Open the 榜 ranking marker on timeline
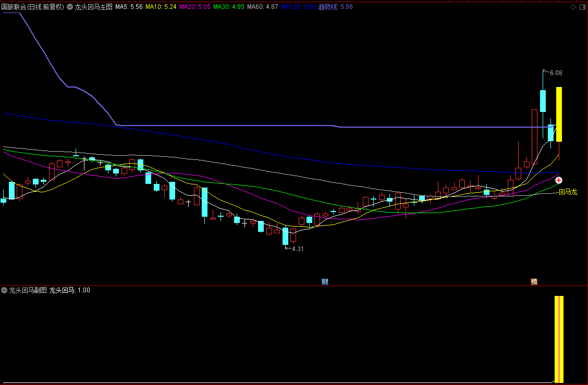The image size is (588, 385). click(x=534, y=281)
